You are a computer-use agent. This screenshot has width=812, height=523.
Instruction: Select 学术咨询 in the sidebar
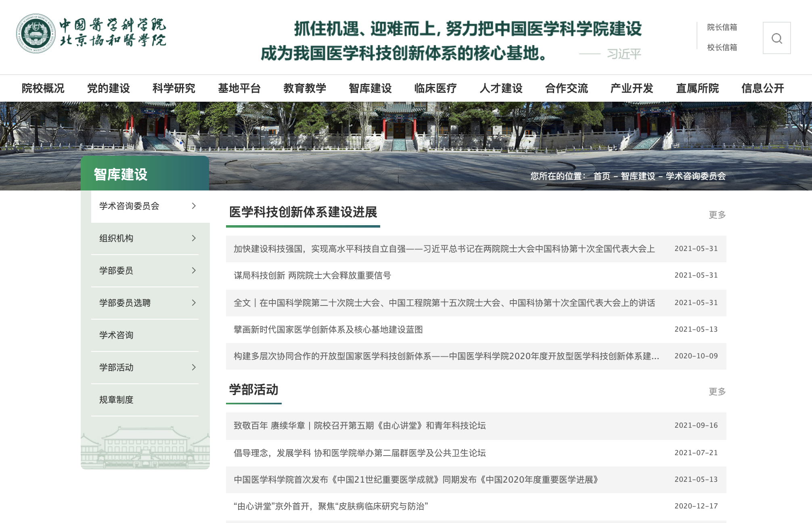(x=116, y=335)
